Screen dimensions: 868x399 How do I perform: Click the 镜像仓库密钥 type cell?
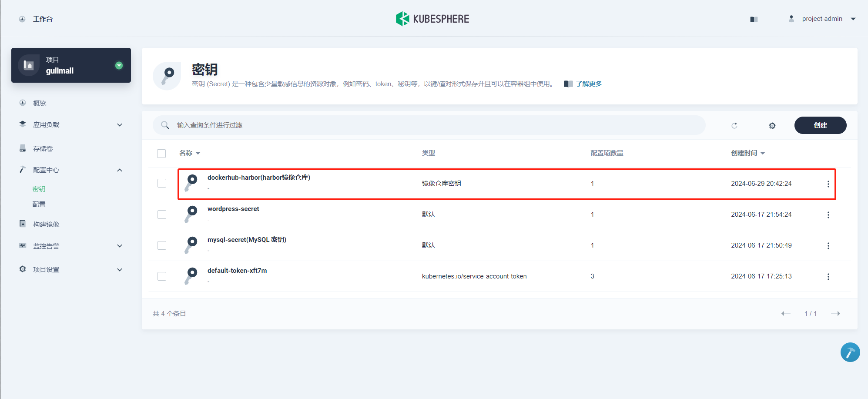point(442,184)
